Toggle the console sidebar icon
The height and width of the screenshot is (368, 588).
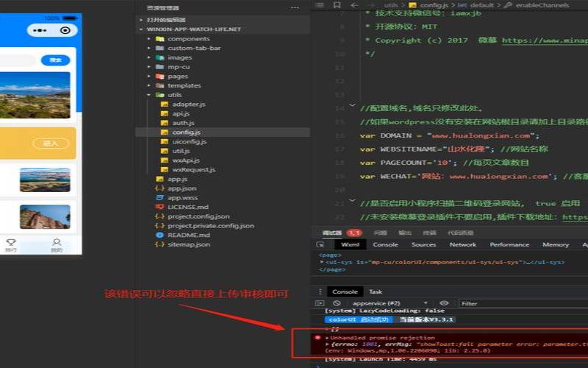320,303
